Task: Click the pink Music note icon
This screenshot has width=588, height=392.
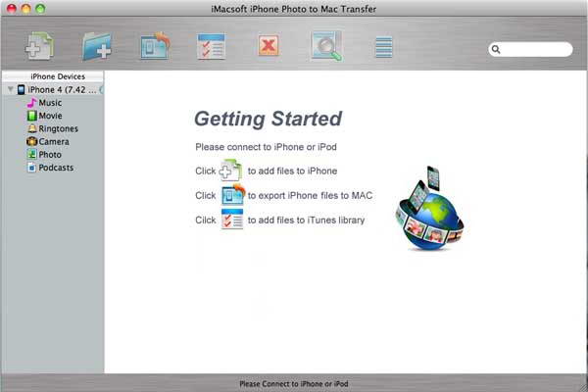Action: click(x=32, y=102)
